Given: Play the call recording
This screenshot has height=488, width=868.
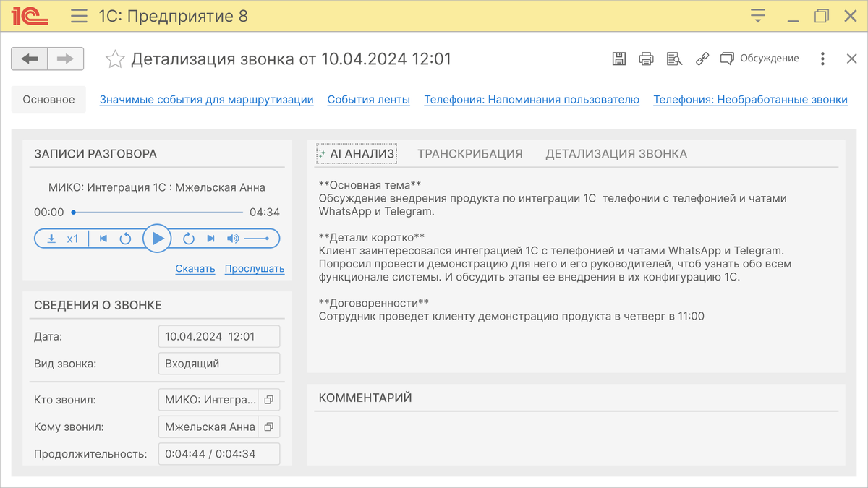Looking at the screenshot, I should [x=157, y=239].
